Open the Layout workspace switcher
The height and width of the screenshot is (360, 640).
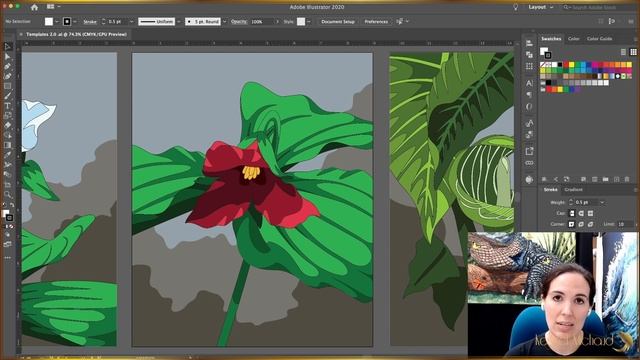(541, 7)
